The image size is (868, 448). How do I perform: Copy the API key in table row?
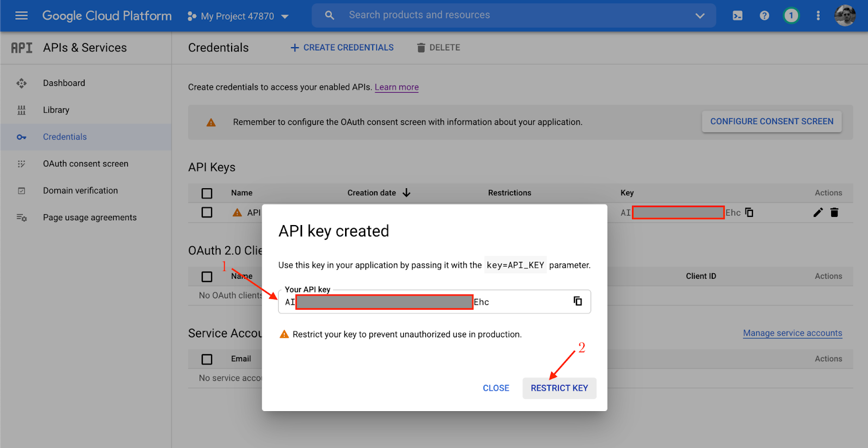(749, 213)
